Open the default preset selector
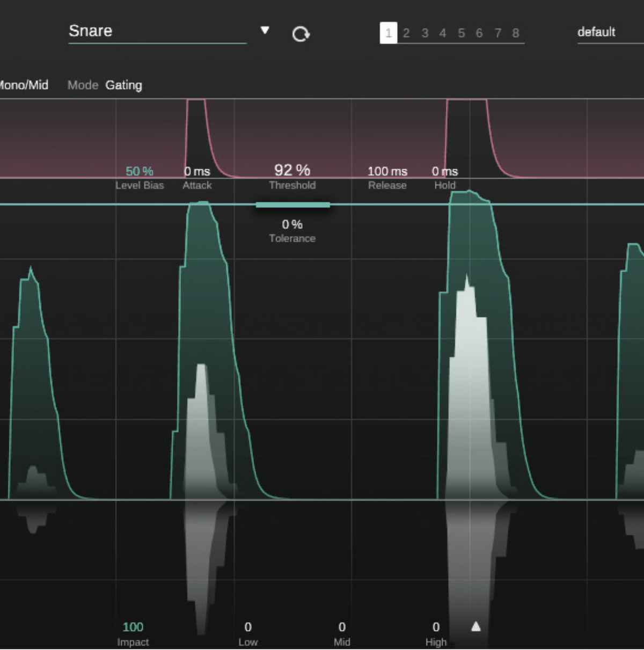This screenshot has width=644, height=650. click(x=596, y=32)
